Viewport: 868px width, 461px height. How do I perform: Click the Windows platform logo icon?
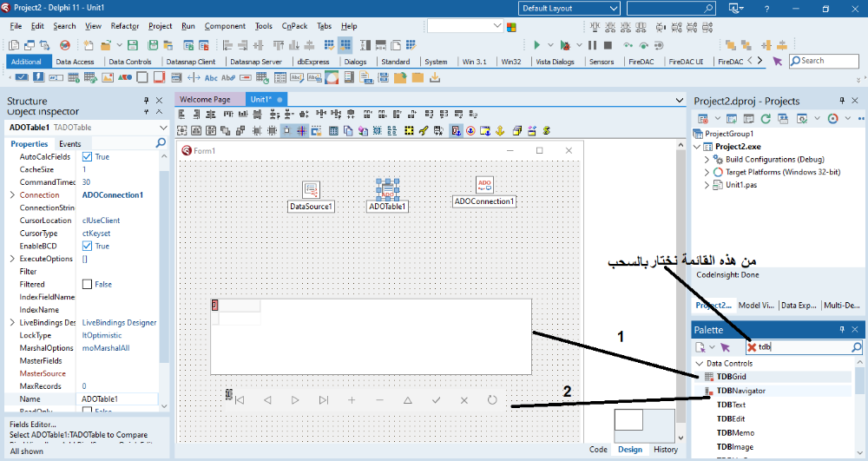point(511,27)
